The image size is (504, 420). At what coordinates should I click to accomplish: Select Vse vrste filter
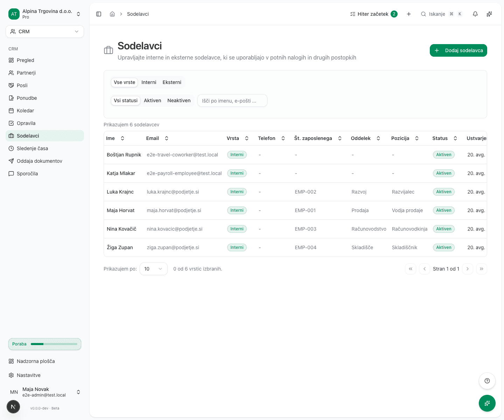[124, 82]
